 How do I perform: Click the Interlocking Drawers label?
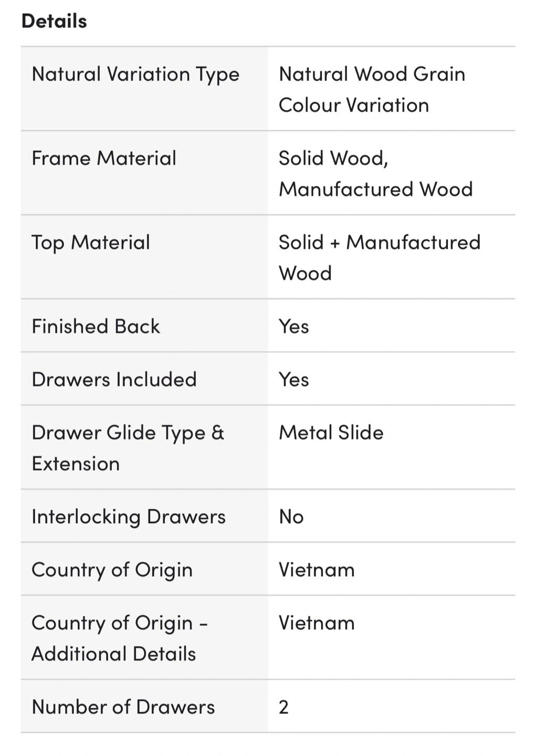[x=129, y=517]
